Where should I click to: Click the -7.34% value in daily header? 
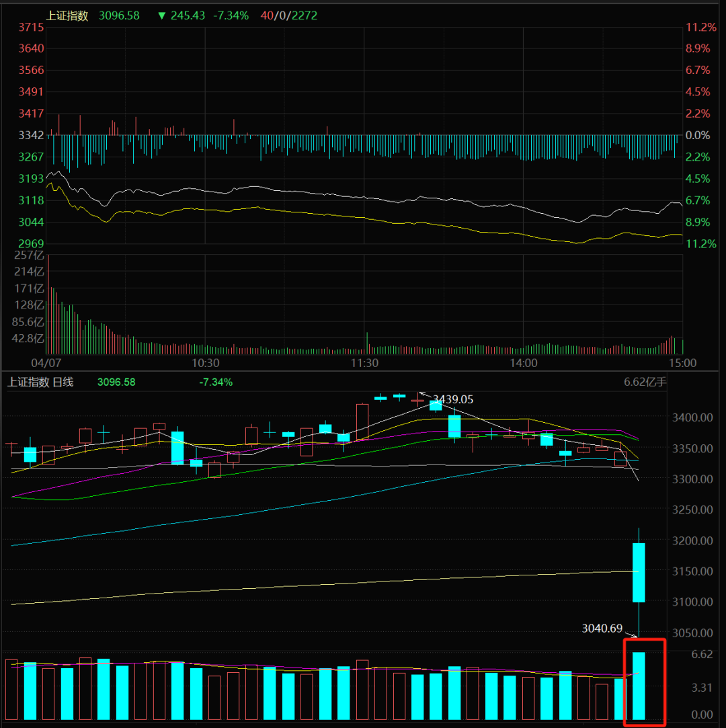pos(216,382)
